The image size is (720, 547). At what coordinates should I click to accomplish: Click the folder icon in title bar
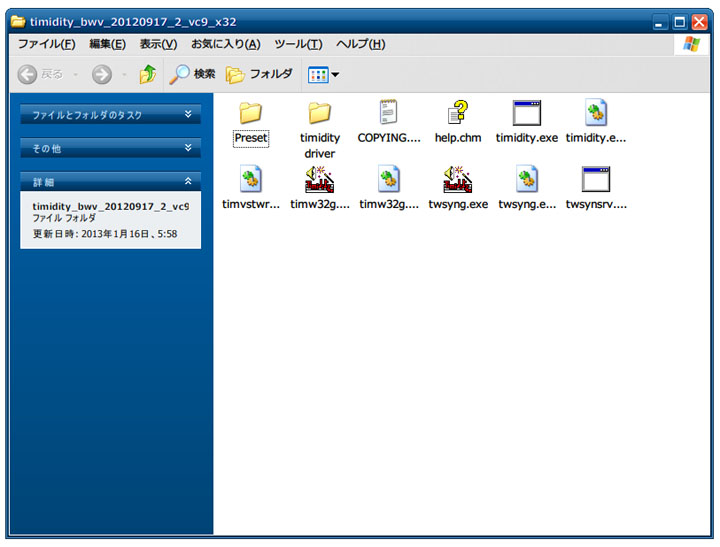point(18,21)
